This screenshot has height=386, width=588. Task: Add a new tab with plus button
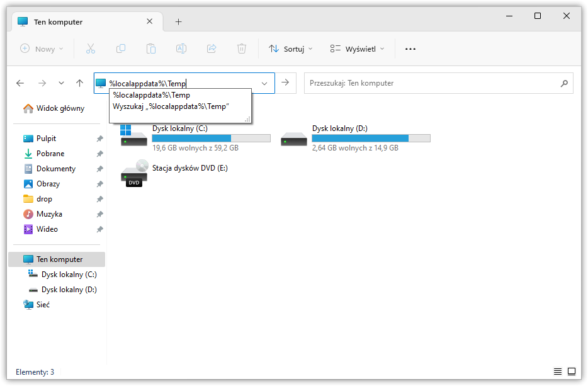(x=179, y=22)
